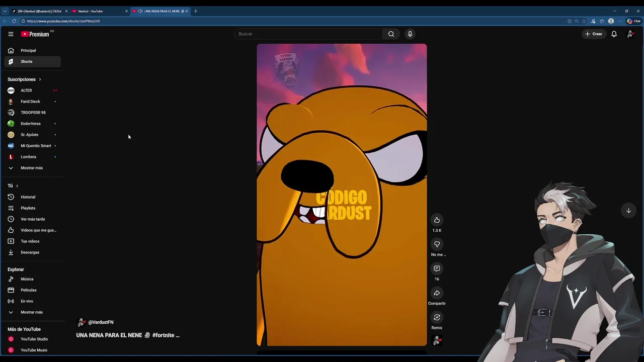Share this Short with Compartir icon
Screen dimensions: 644x362
pyautogui.click(x=437, y=293)
